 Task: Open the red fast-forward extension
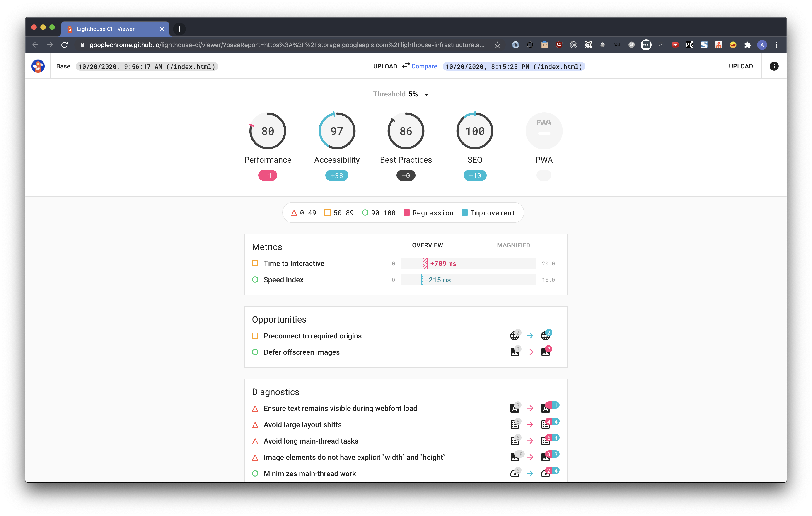(675, 45)
